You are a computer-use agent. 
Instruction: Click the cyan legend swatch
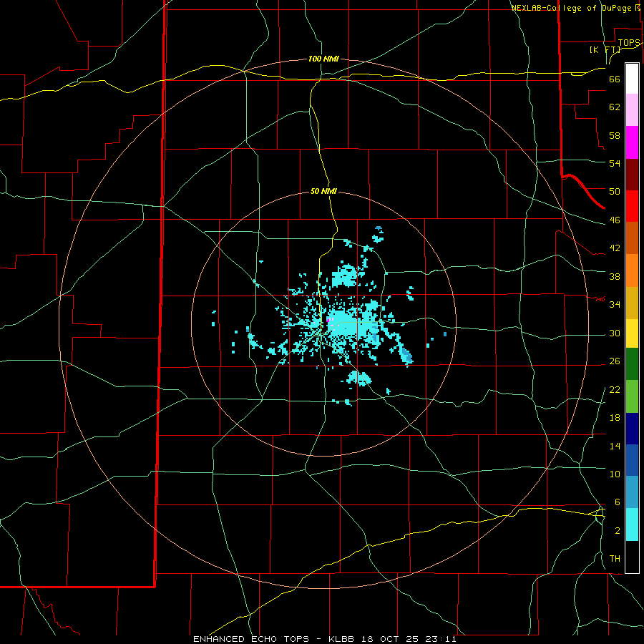(632, 525)
